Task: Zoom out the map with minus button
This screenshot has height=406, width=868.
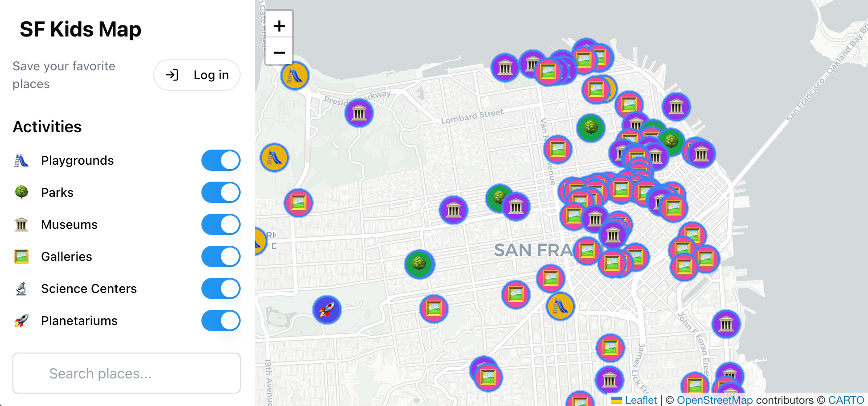Action: [279, 53]
